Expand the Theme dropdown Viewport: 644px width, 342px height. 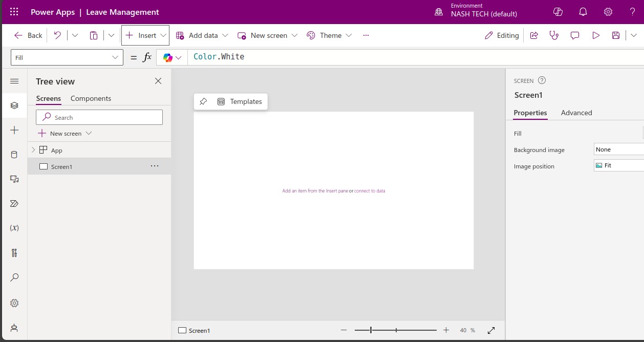[x=349, y=35]
